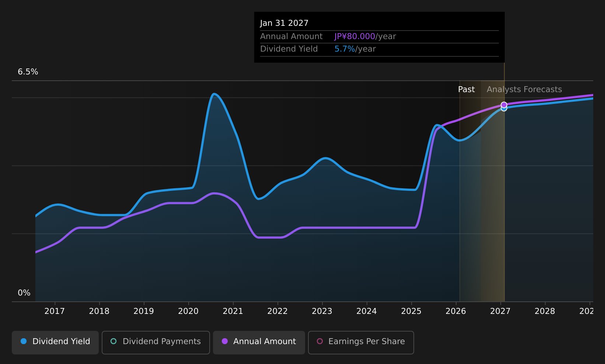Click the Jan 31 2027 tooltip date
605x364 pixels.
click(x=284, y=23)
